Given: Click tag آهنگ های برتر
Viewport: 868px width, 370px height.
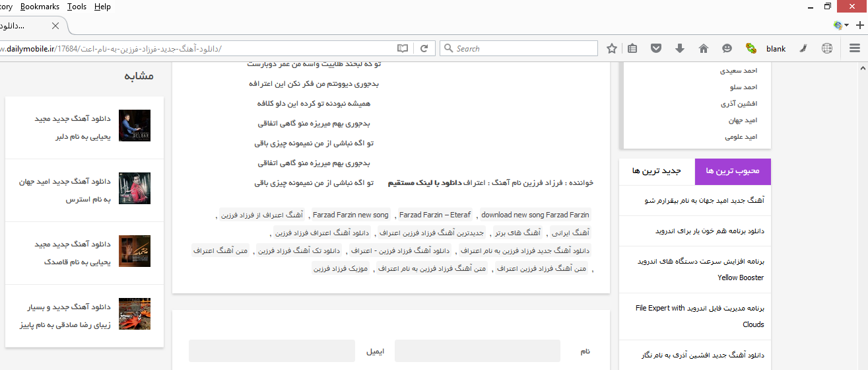Looking at the screenshot, I should click(517, 233).
